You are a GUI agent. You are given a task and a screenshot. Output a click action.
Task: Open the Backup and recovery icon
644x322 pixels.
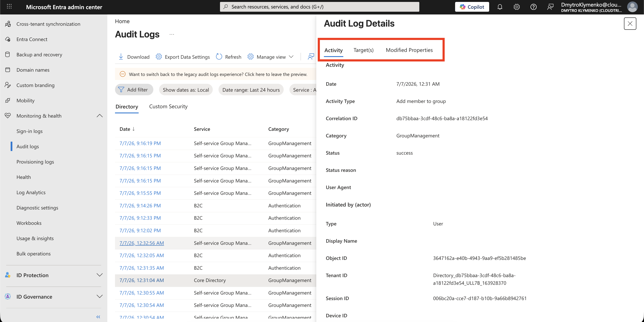pyautogui.click(x=8, y=54)
